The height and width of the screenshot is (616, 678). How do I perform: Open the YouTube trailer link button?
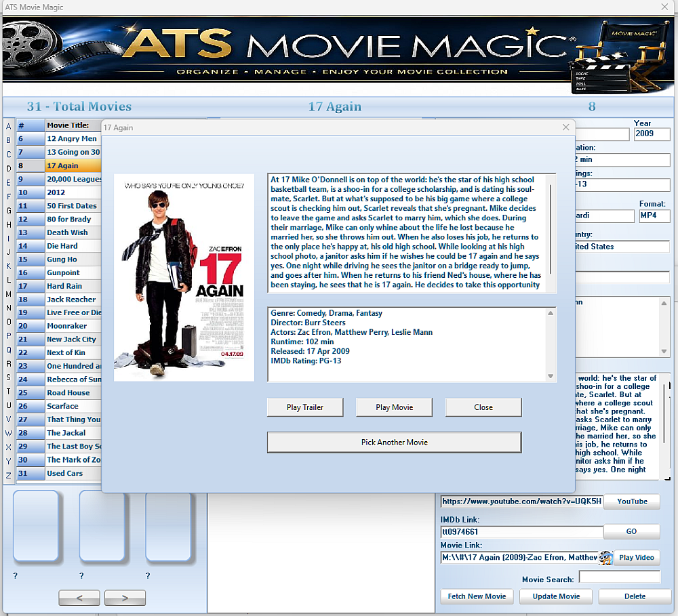pos(632,501)
